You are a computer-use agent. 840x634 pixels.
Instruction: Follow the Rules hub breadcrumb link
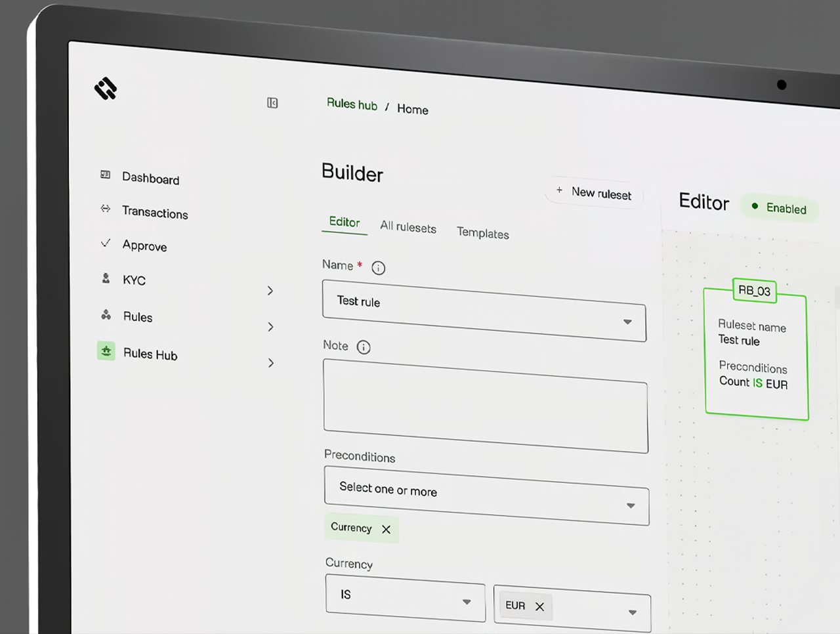tap(352, 104)
